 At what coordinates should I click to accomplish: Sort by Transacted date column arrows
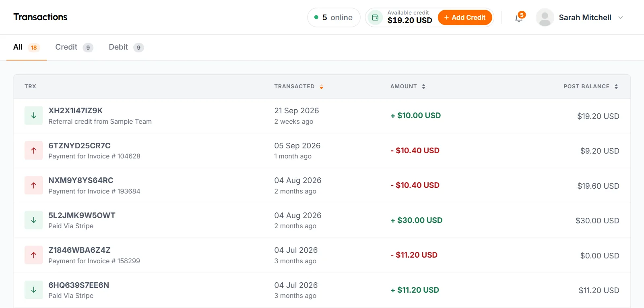321,87
